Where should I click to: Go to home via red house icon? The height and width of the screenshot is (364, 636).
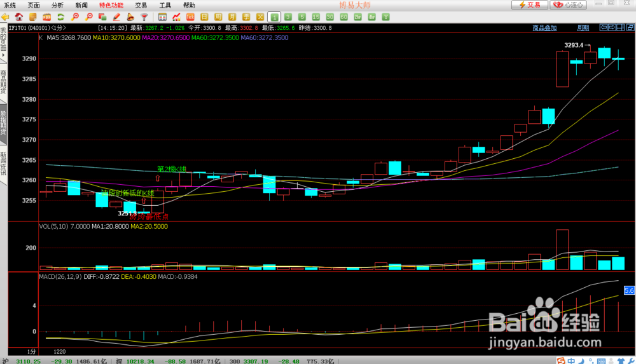(x=19, y=17)
